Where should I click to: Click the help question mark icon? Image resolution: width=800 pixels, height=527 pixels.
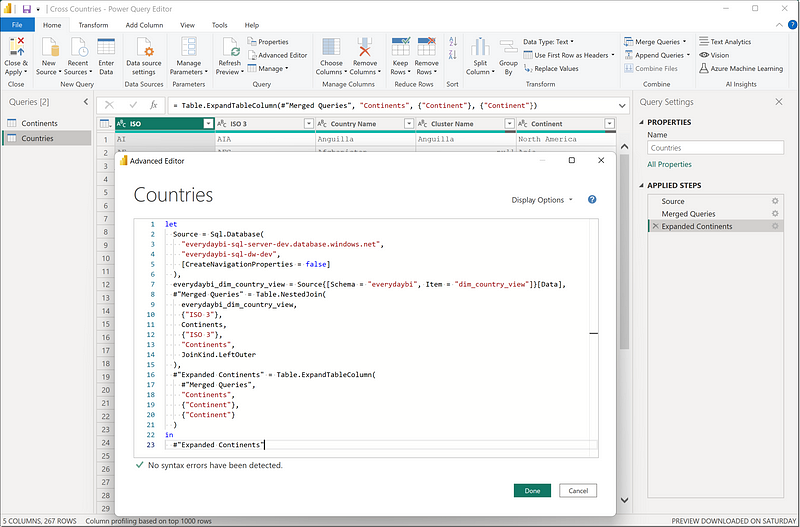click(592, 200)
